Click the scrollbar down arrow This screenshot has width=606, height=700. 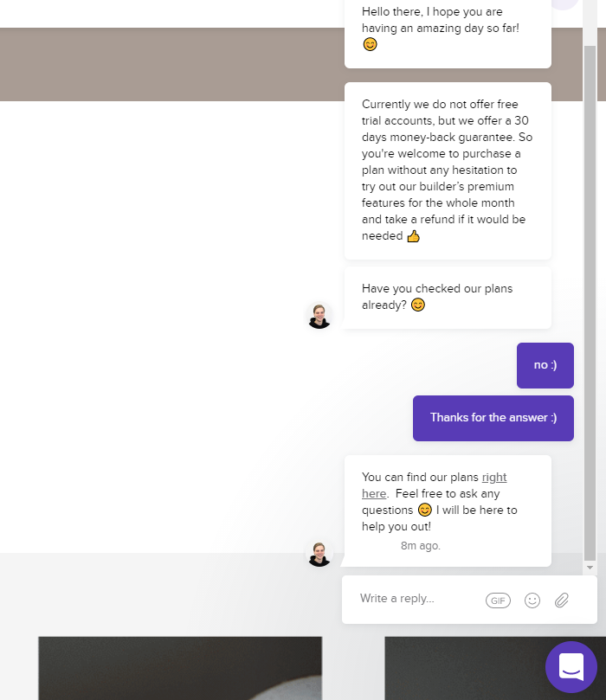tap(590, 568)
